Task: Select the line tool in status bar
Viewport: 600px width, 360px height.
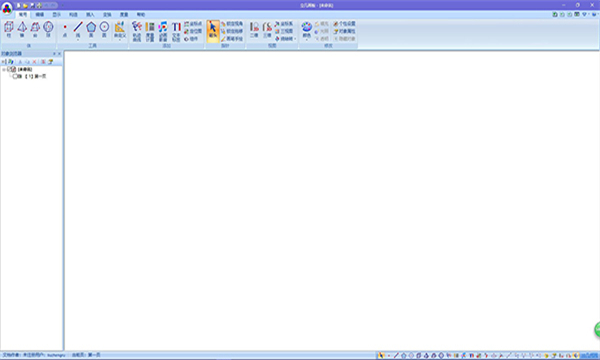Action: [396, 355]
